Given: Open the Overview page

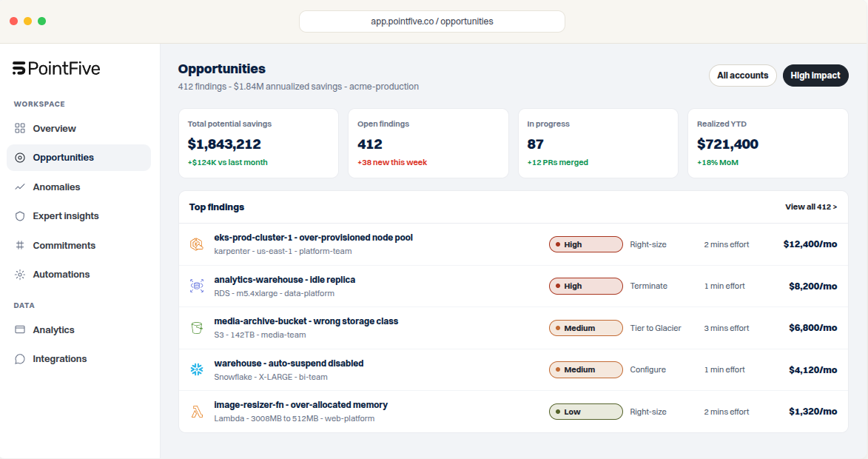Looking at the screenshot, I should coord(78,129).
